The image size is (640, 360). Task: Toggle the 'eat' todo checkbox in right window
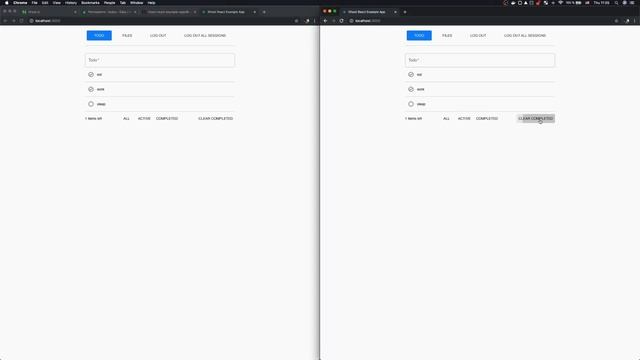coord(411,75)
